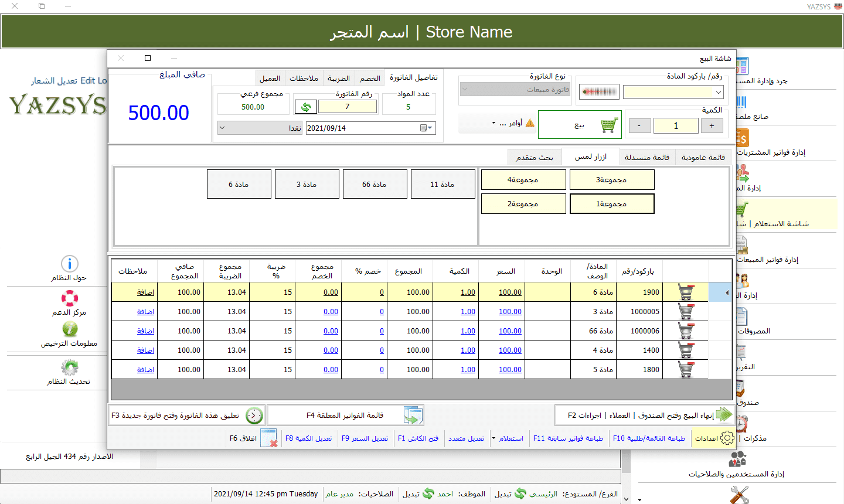
Task: Open نوع الفاتورة invoice type dropdown
Action: pos(515,90)
